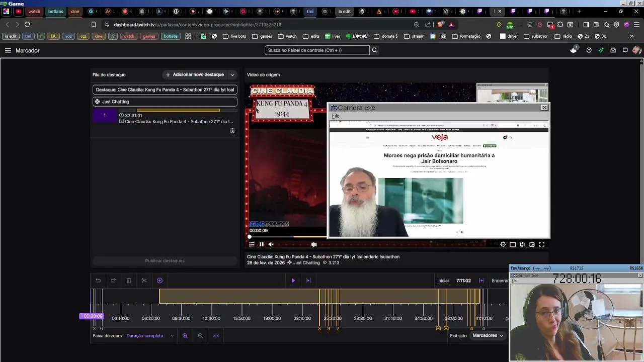
Task: Open video player settings gear
Action: coord(503,244)
